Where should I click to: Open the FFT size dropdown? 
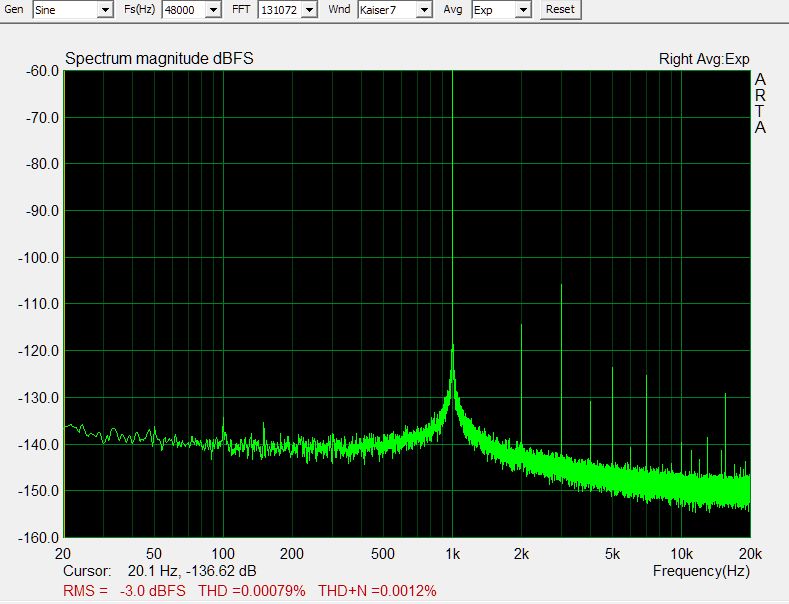(310, 10)
